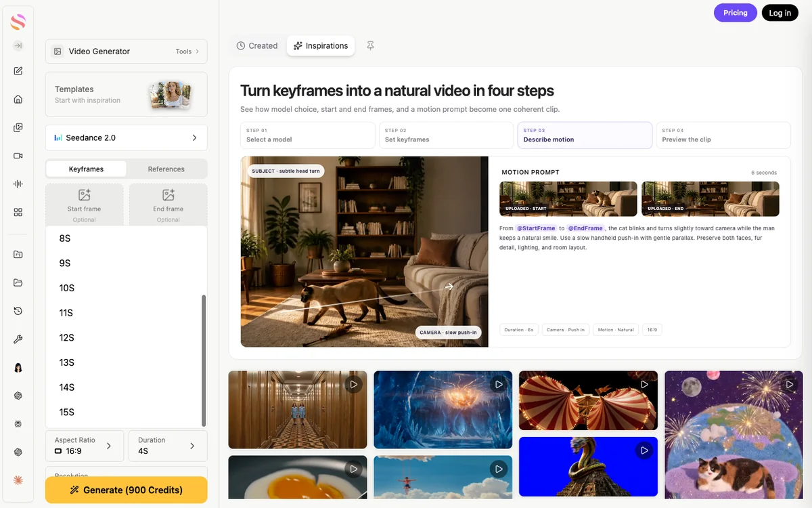Click the duration list scrollbar
Viewport: 812px width, 508px height.
click(x=204, y=360)
